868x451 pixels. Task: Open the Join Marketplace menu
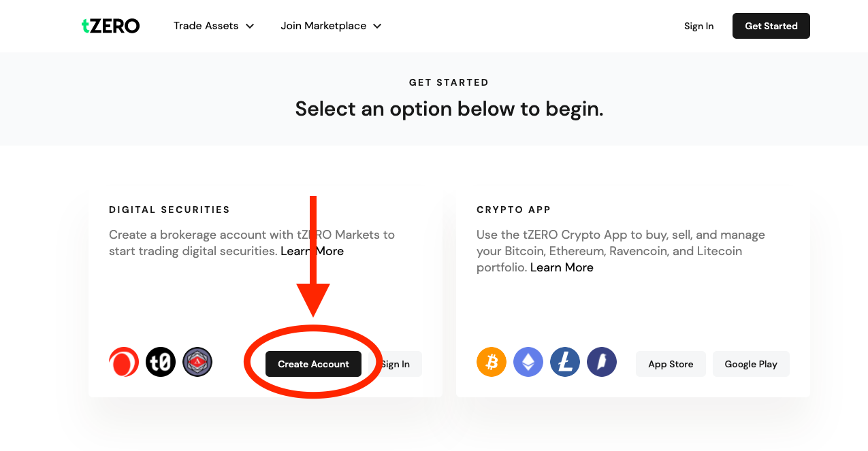323,26
